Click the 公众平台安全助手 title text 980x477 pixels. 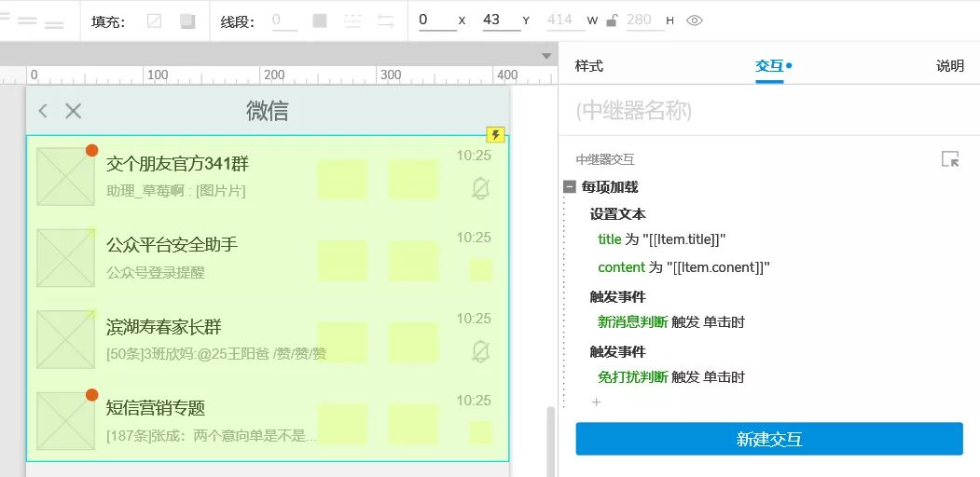click(x=172, y=244)
